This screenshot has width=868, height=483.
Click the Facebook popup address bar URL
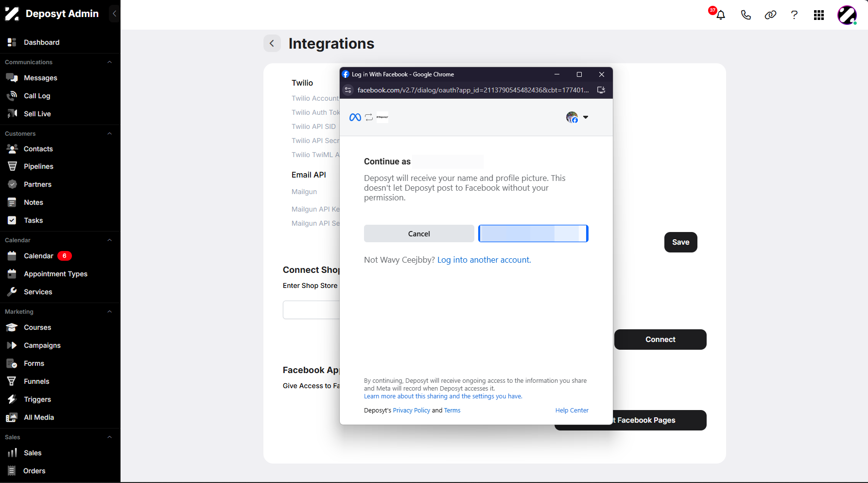(x=473, y=90)
